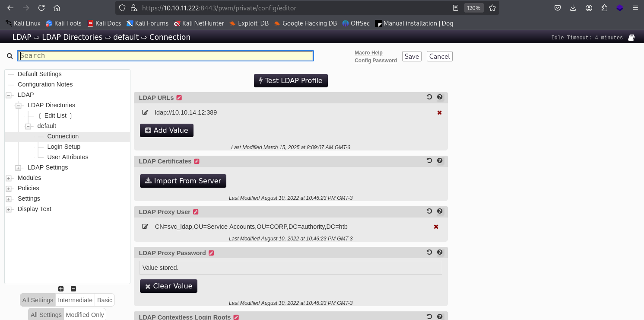The height and width of the screenshot is (320, 644).
Task: Open Configuration Notes in the tree
Action: point(45,84)
